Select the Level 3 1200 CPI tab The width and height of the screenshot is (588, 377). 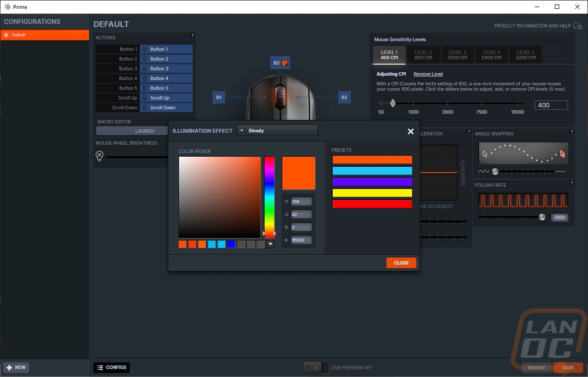pos(457,55)
